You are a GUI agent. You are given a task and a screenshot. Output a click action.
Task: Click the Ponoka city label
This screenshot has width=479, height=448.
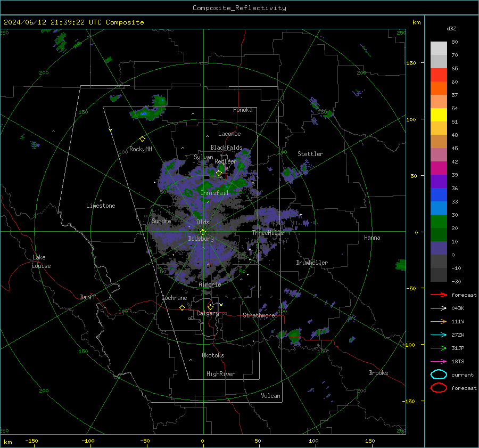pyautogui.click(x=243, y=110)
